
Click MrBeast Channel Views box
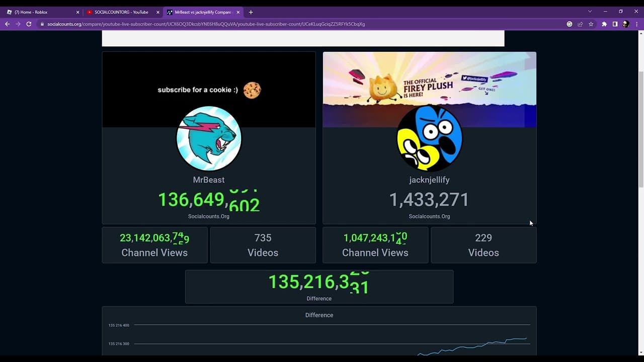[154, 245]
